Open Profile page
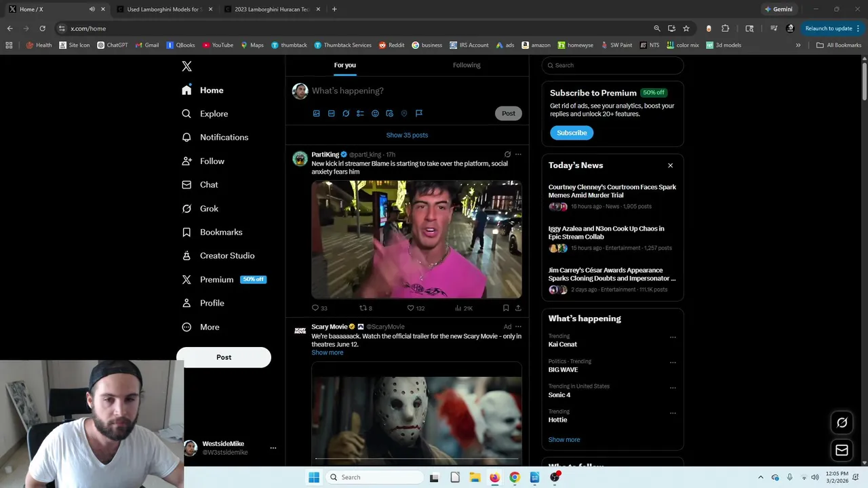868x488 pixels. (x=203, y=303)
